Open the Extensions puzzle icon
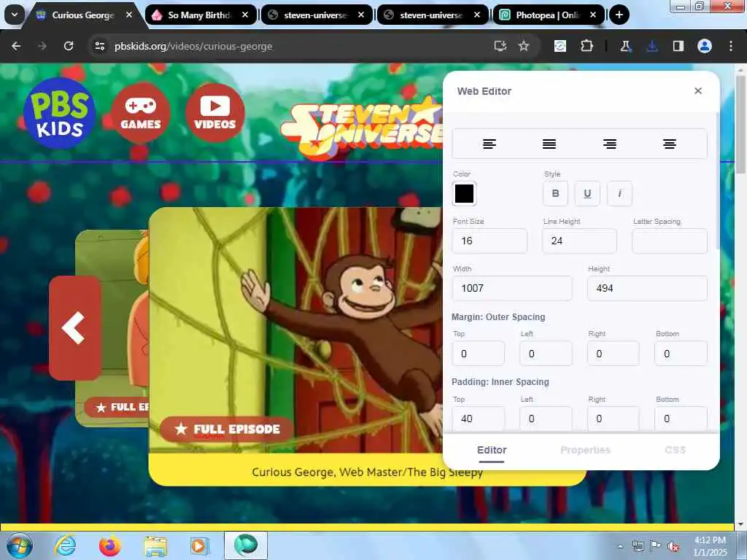 click(x=587, y=46)
